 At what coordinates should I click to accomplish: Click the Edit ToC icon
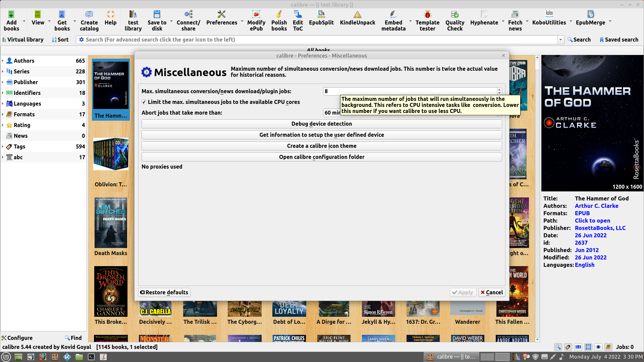(298, 20)
